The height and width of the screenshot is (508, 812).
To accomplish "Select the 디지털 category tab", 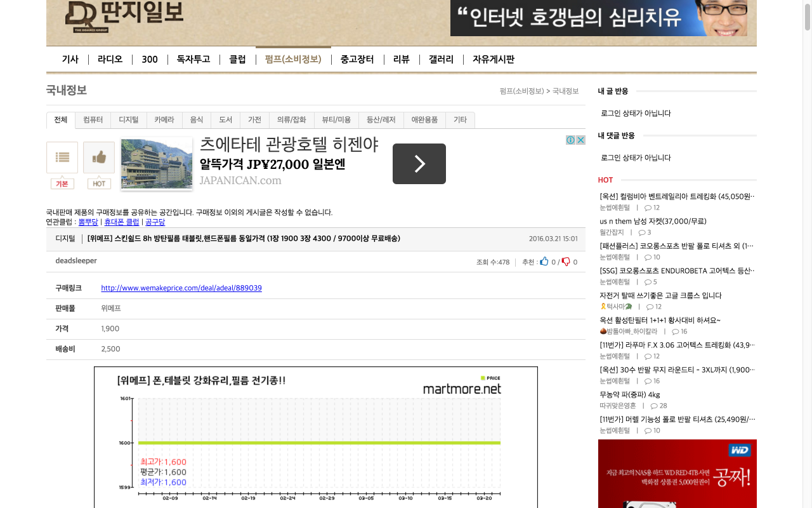I will pos(129,120).
